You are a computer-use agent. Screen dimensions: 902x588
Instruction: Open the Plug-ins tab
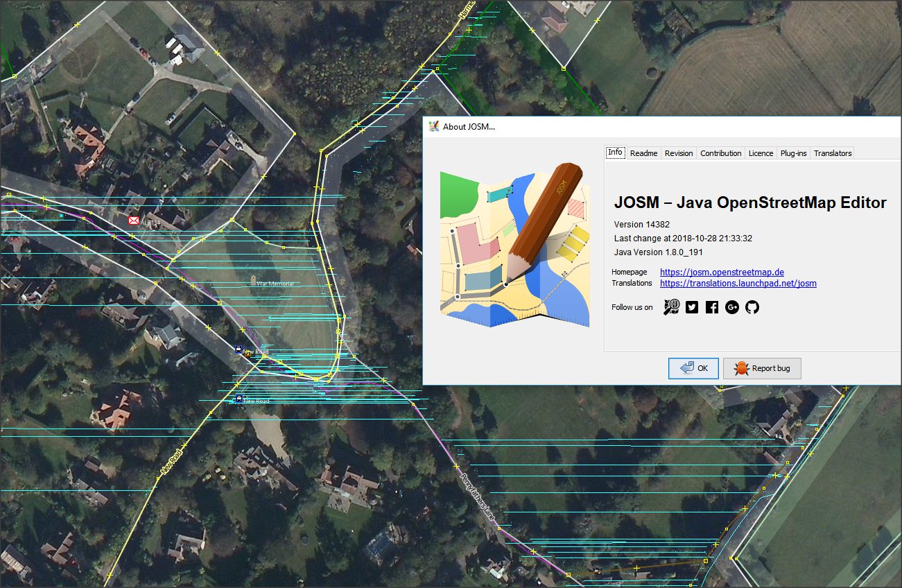pyautogui.click(x=793, y=153)
